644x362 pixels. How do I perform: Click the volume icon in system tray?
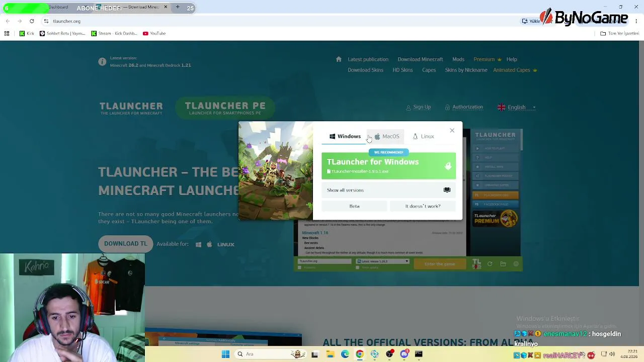click(x=612, y=354)
